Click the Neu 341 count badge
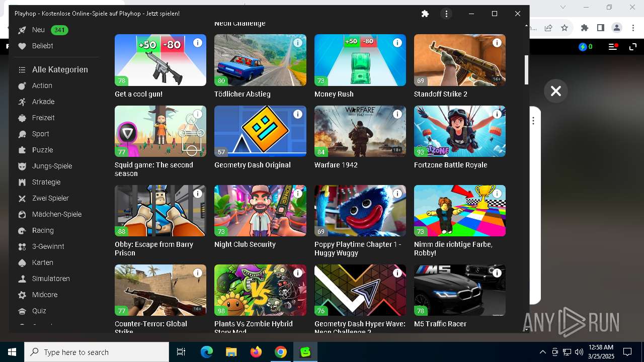 pos(59,30)
